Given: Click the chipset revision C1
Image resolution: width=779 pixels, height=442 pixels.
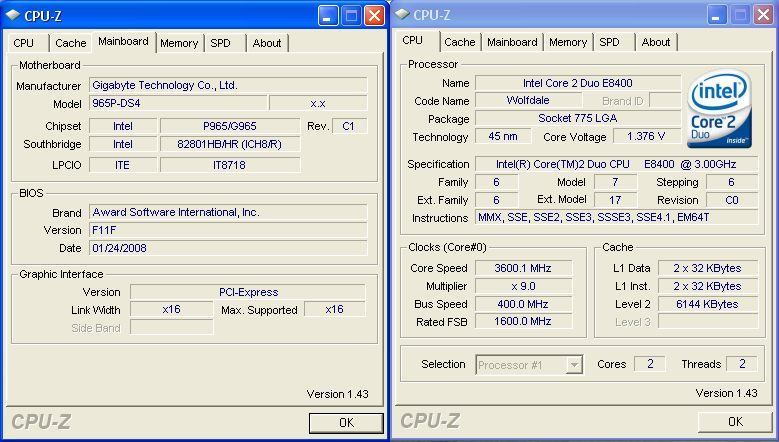Looking at the screenshot, I should tap(349, 126).
